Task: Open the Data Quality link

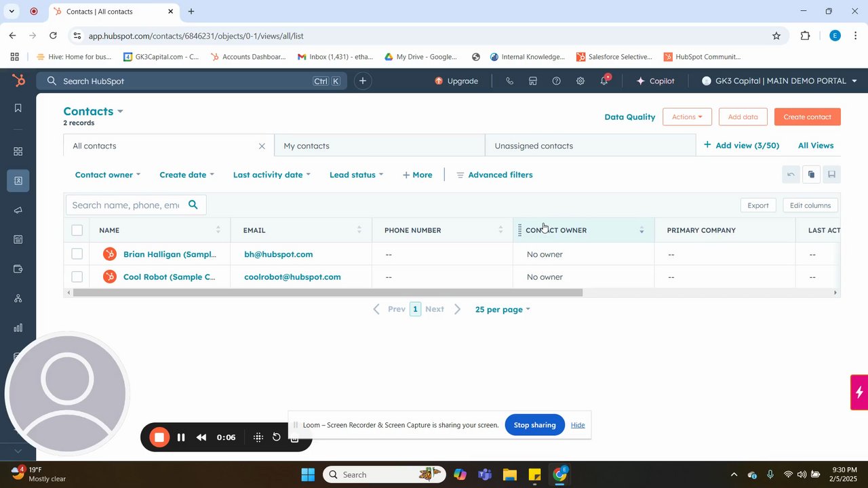Action: pos(630,117)
